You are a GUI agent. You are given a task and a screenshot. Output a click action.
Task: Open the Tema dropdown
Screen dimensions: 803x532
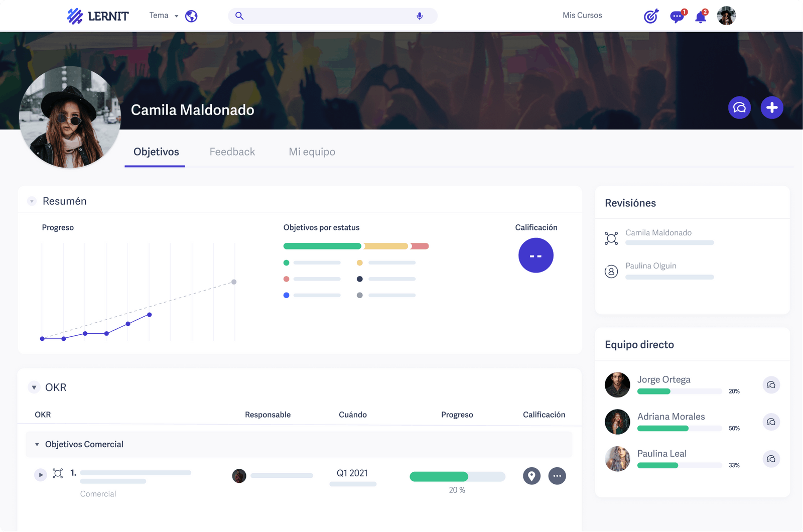coord(163,16)
